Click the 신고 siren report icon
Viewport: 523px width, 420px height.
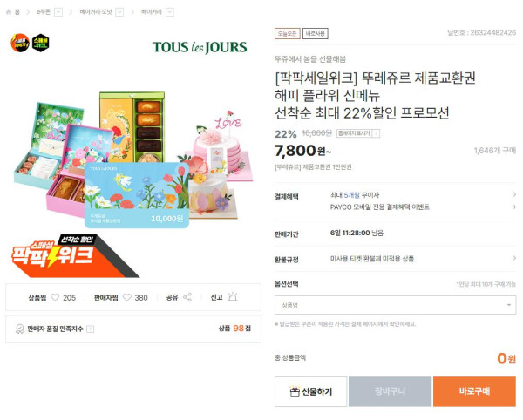[x=233, y=296]
